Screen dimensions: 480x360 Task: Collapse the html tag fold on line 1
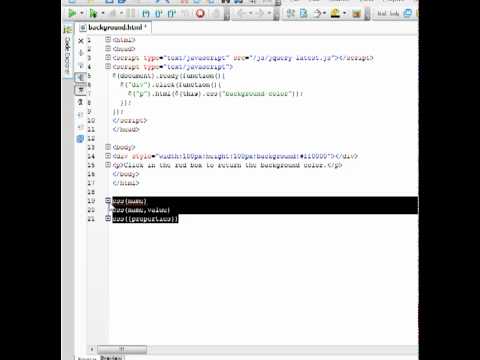[108, 39]
